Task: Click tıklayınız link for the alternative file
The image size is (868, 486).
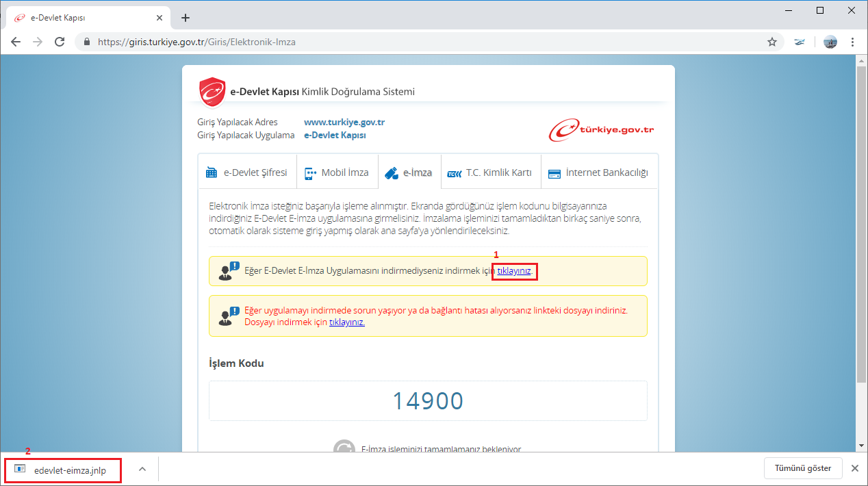Action: pos(347,322)
